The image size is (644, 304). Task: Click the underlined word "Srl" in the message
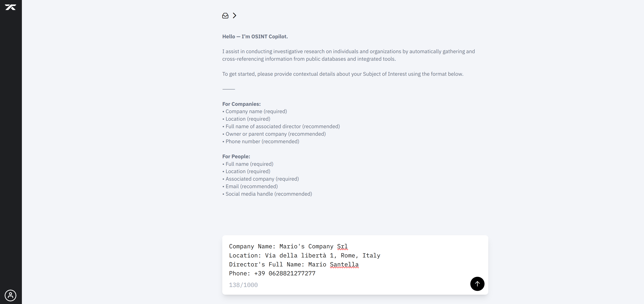coord(342,247)
